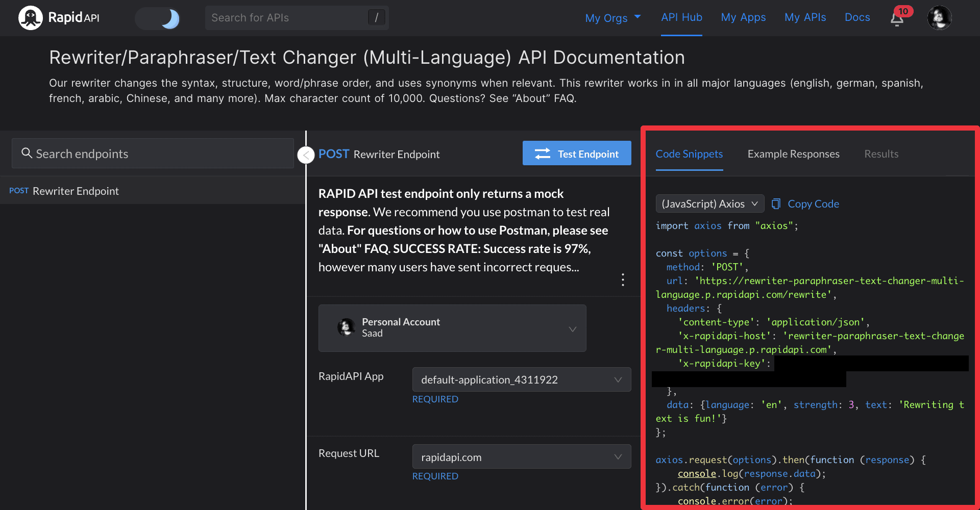Click the Saad account avatar

(346, 327)
